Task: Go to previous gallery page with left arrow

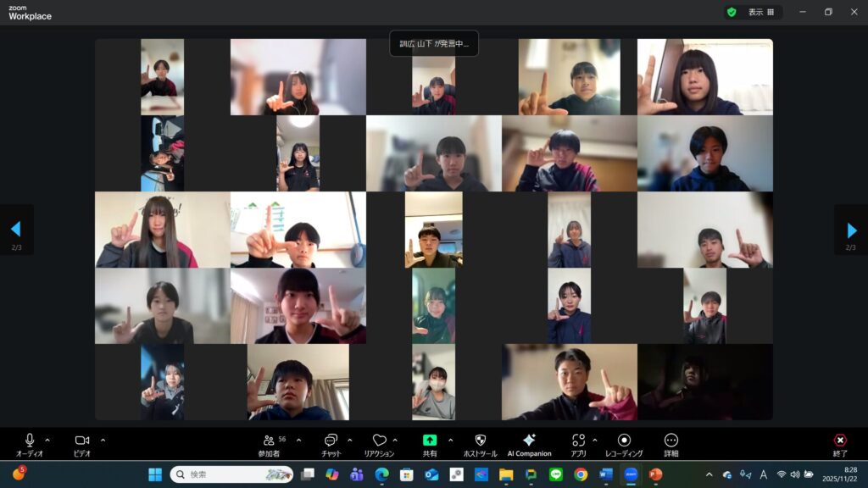Action: (x=15, y=230)
